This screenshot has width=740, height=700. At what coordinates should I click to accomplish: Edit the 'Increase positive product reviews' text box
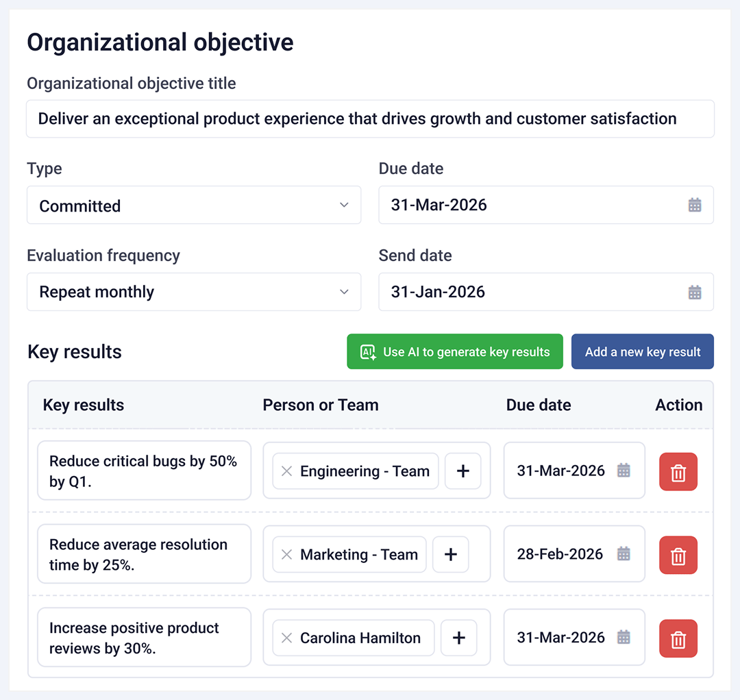[x=144, y=638]
